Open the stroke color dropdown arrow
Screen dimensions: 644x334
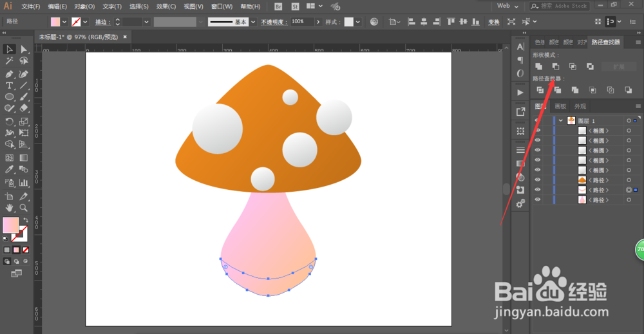[x=86, y=22]
